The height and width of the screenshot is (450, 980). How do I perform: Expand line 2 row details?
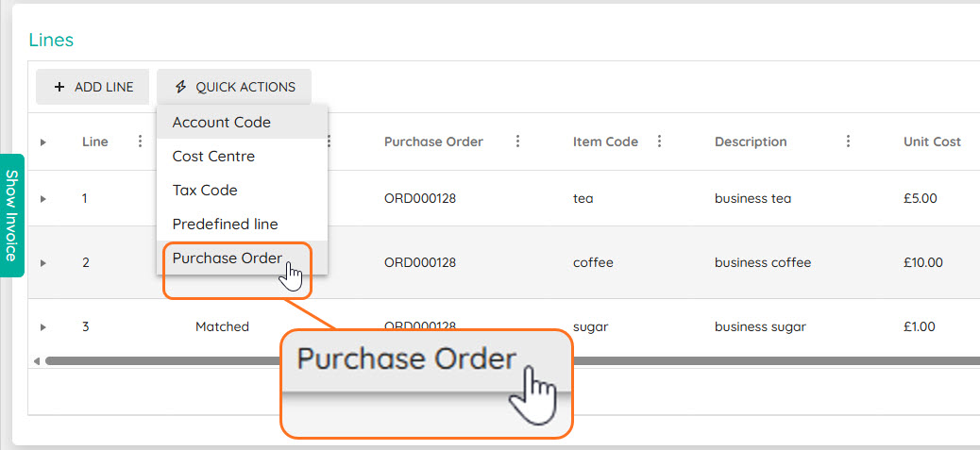tap(43, 263)
